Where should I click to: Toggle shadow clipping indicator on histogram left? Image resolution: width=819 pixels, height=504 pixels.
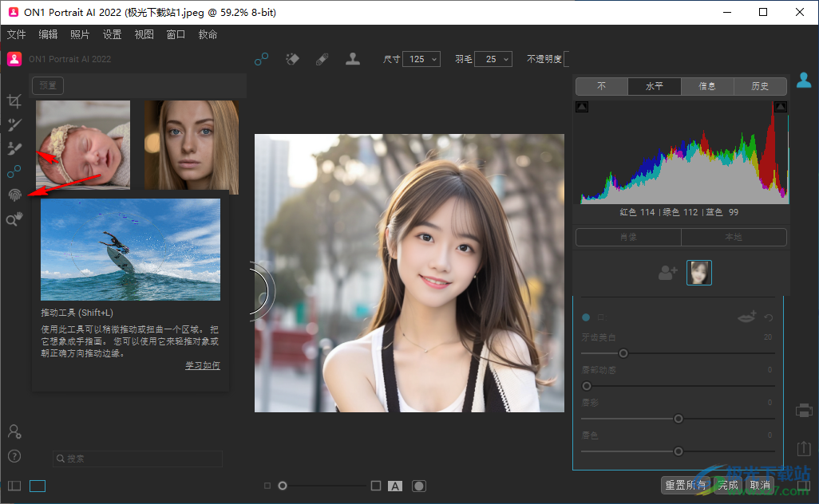(x=582, y=106)
